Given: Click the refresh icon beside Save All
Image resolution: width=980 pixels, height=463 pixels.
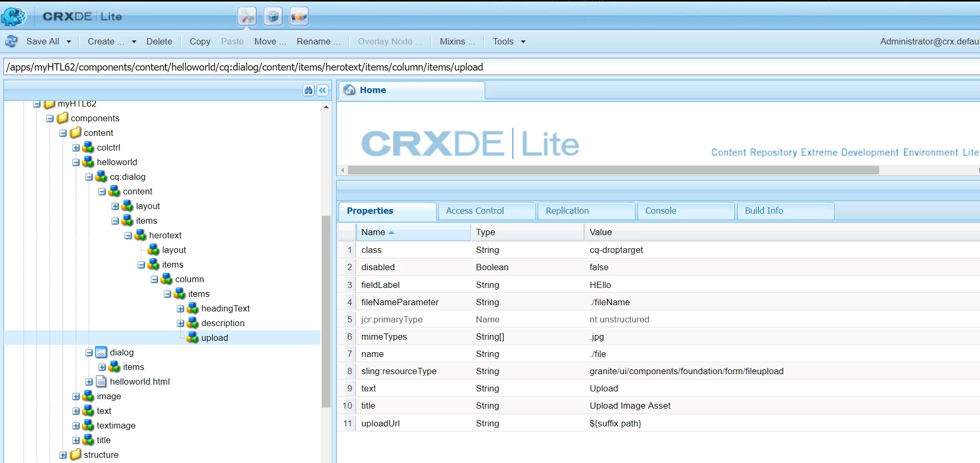Looking at the screenshot, I should pyautogui.click(x=11, y=41).
